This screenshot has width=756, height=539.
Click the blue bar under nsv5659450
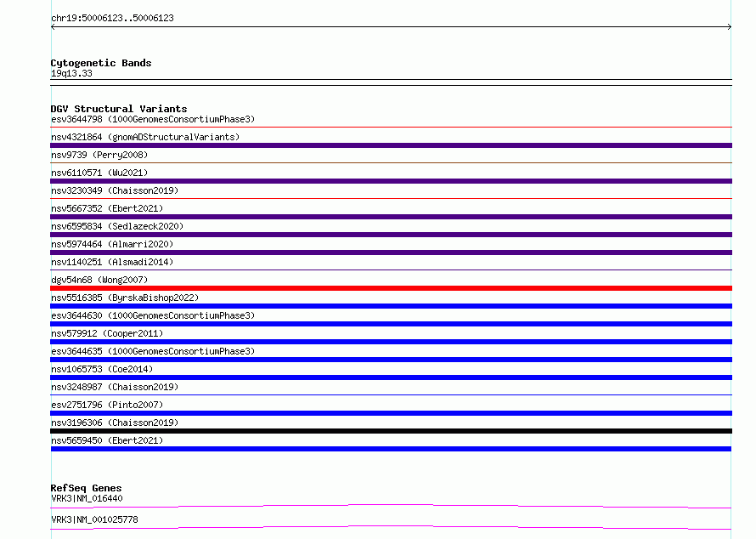(x=391, y=449)
